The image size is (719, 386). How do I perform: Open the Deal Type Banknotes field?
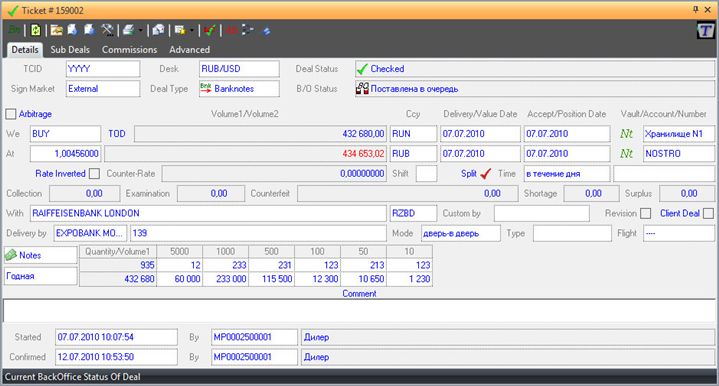coord(239,88)
